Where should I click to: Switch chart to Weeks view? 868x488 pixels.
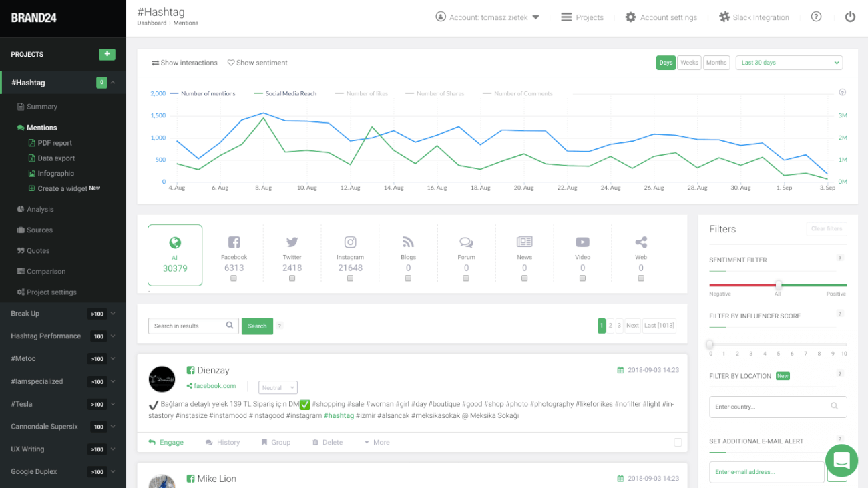click(689, 63)
